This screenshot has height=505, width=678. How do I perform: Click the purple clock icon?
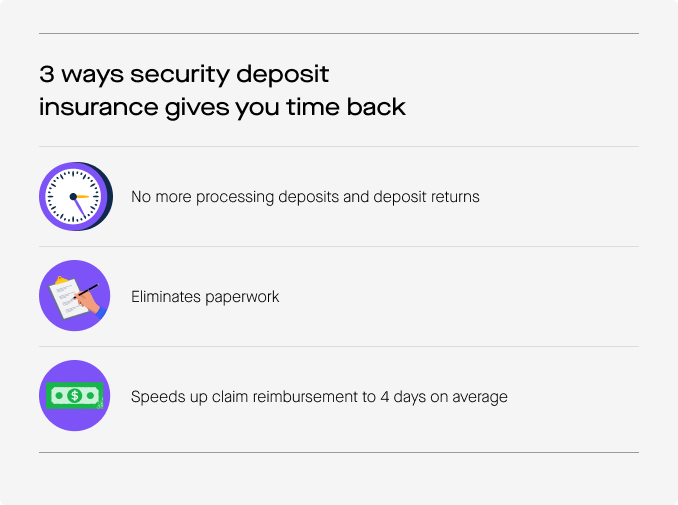[x=76, y=196]
